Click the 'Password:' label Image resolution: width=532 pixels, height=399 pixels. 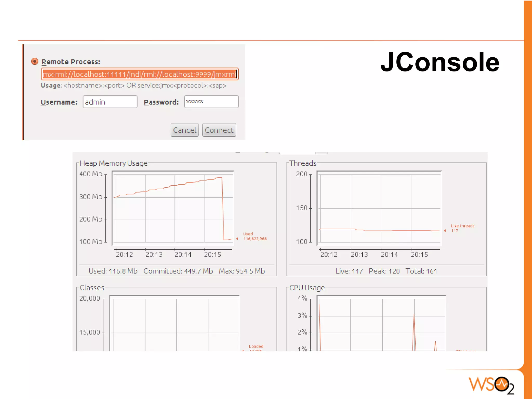click(x=161, y=102)
